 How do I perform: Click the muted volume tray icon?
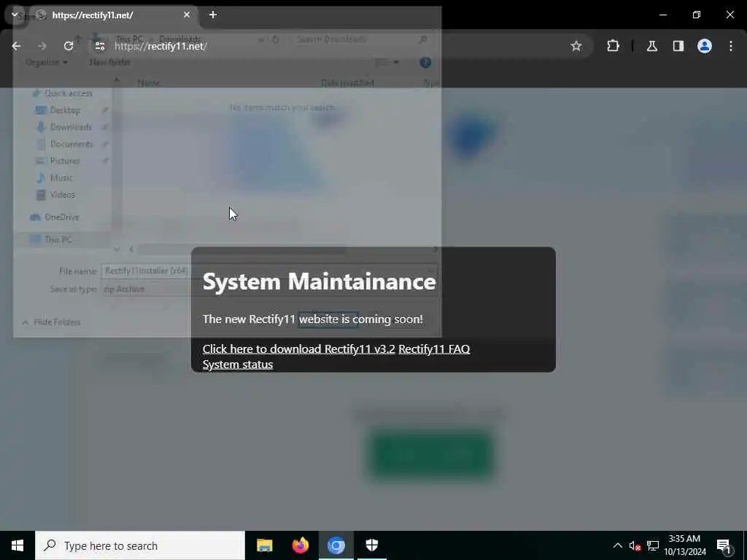(x=635, y=545)
